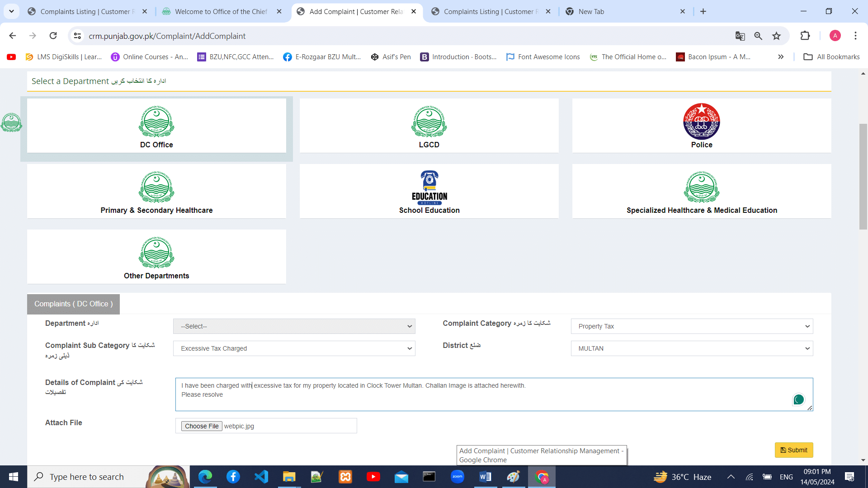Screen dimensions: 868x488
Task: Expand District dropdown showing MULTAN
Action: point(692,348)
